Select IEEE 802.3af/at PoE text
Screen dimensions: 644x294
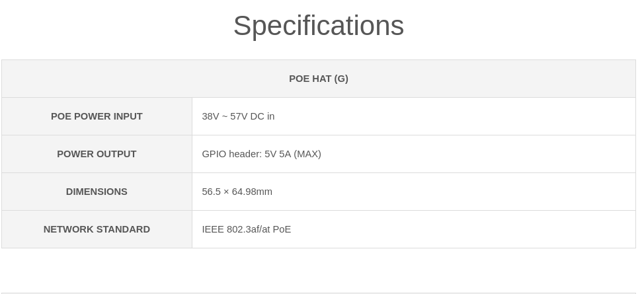coord(247,229)
